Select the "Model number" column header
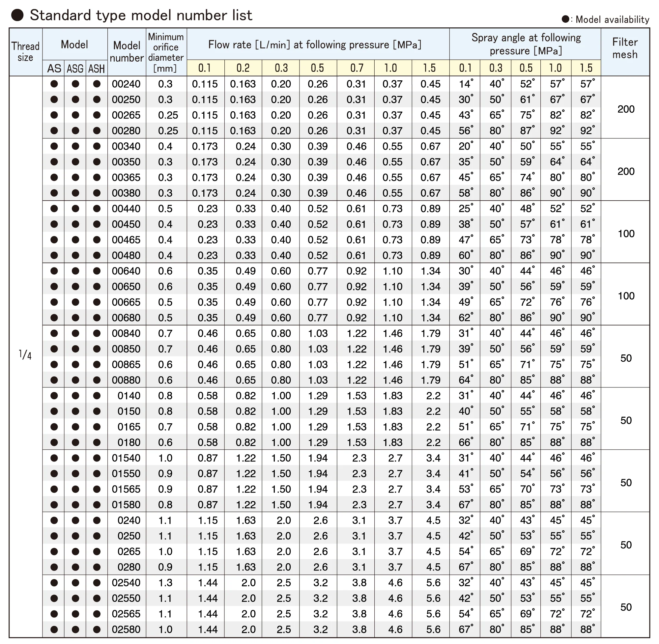 click(127, 52)
